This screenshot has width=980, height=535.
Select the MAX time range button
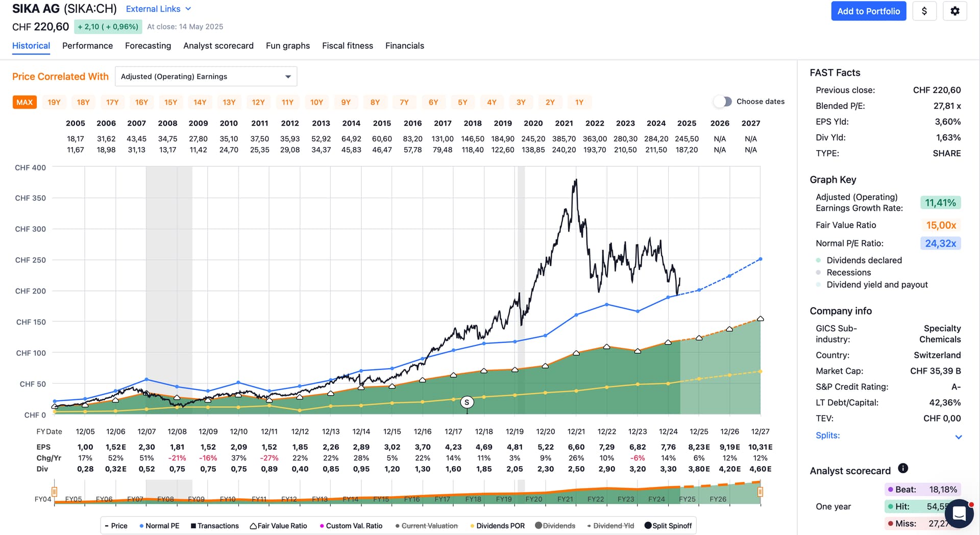coord(24,102)
